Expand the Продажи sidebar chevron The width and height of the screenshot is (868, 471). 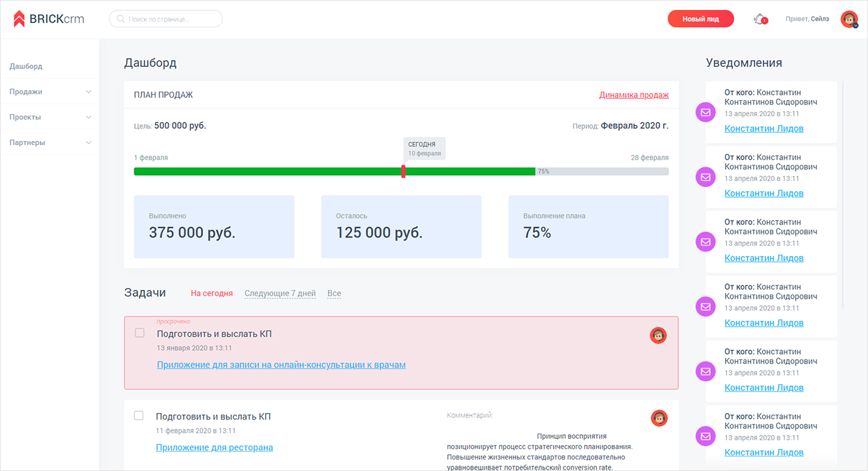point(89,92)
